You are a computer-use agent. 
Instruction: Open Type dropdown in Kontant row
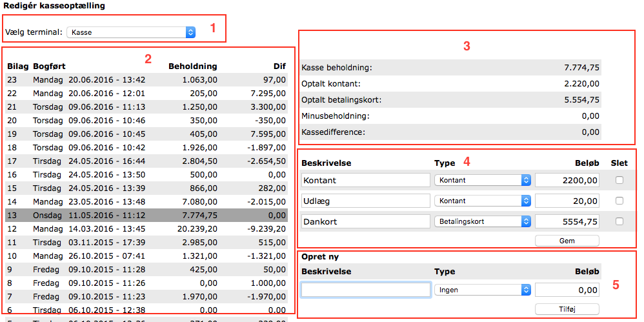(x=482, y=181)
